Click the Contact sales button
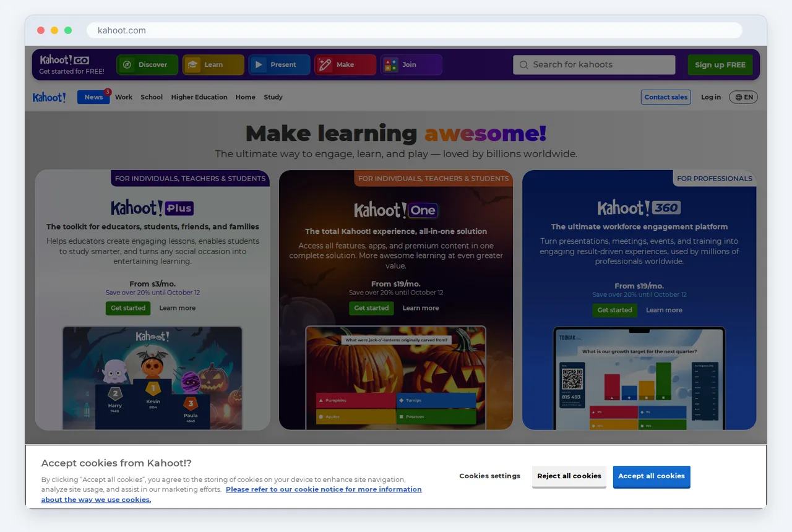 [x=666, y=97]
